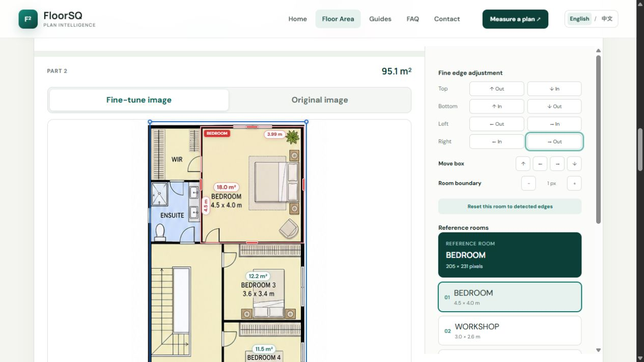This screenshot has width=644, height=362.
Task: Go to the Home nav item
Action: tap(298, 19)
